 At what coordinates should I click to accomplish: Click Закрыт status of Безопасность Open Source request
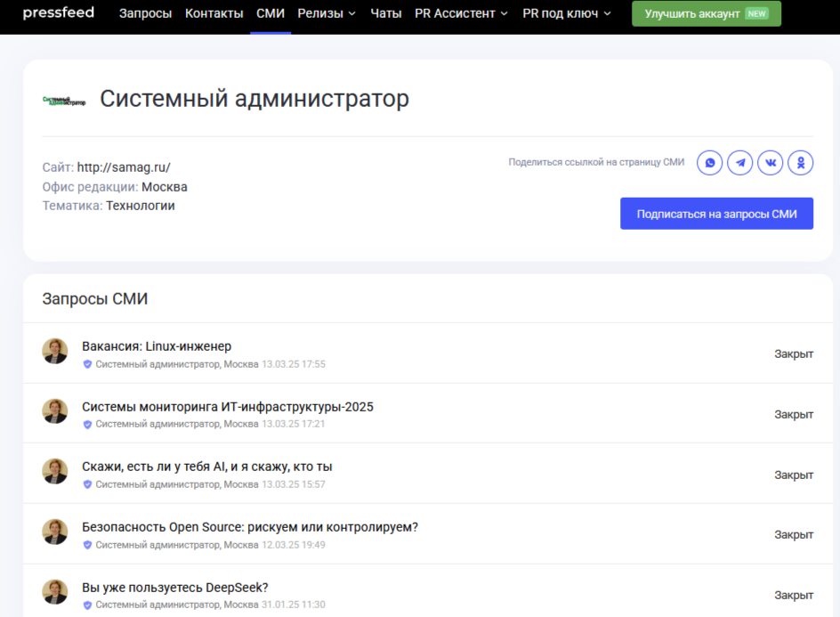pos(794,534)
